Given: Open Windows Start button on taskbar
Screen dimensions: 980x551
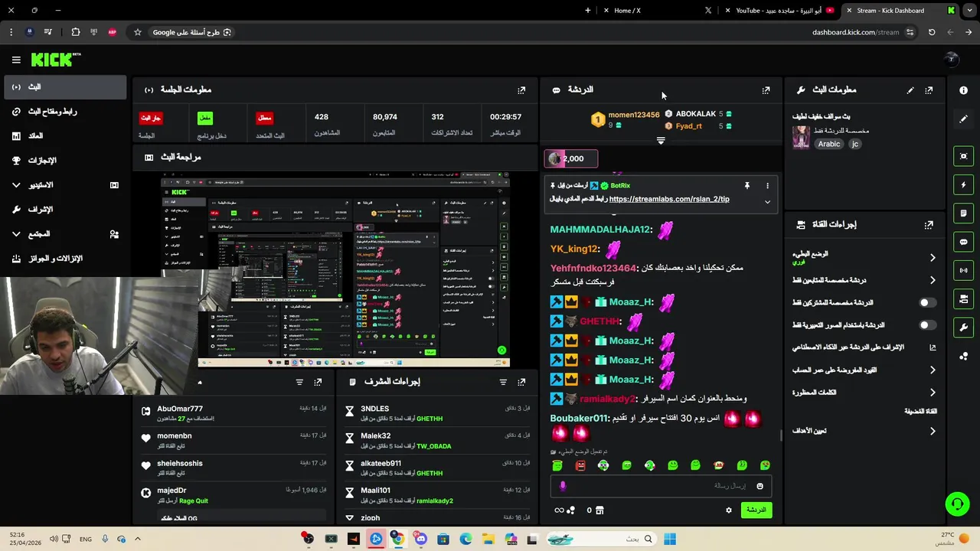Looking at the screenshot, I should (670, 540).
